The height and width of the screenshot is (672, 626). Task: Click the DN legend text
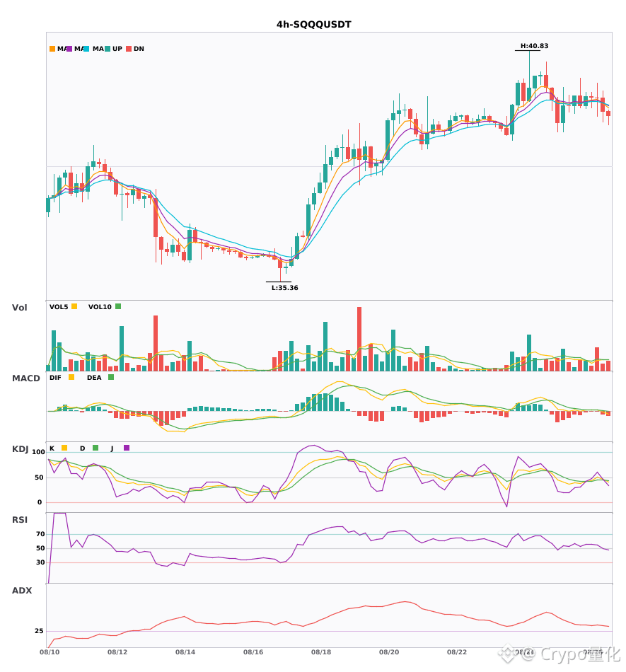[x=139, y=49]
